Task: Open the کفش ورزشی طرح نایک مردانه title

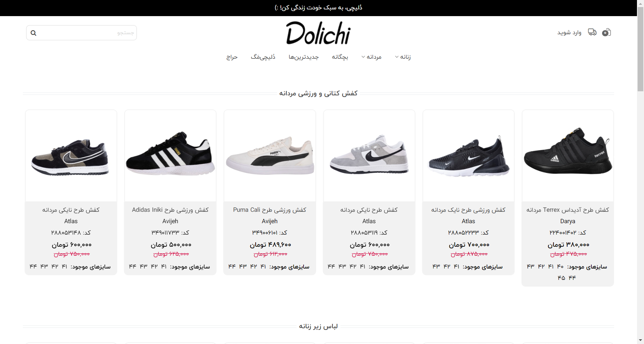Action: (x=468, y=210)
